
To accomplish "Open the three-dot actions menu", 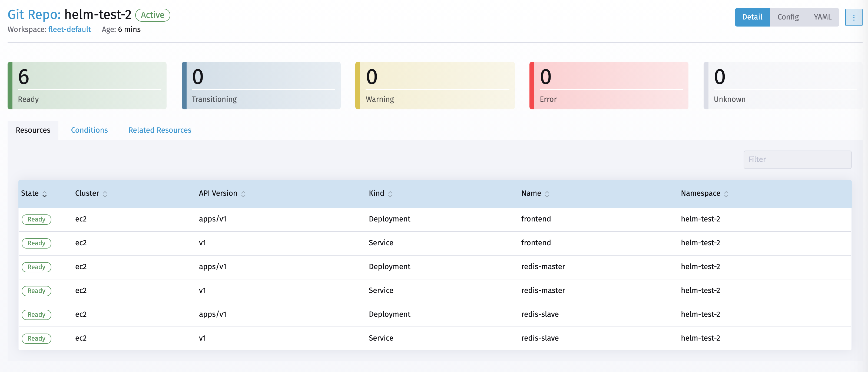I will click(854, 17).
